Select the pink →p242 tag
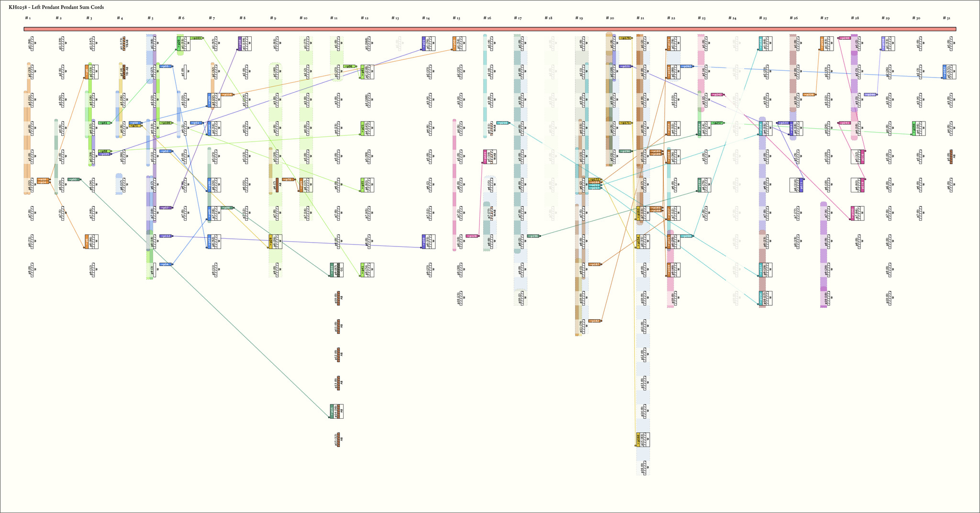The width and height of the screenshot is (980, 513). (717, 95)
